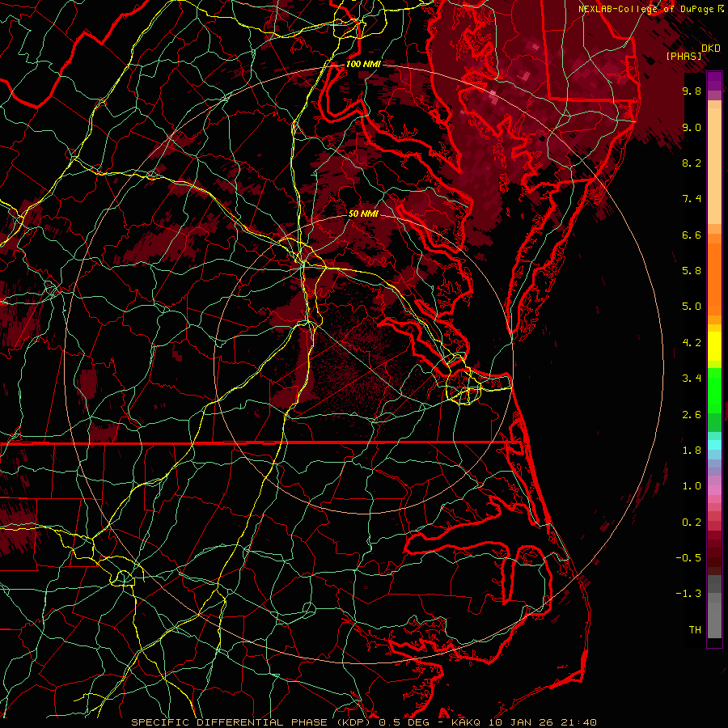The image size is (728, 728).
Task: Select the 100 NMI range ring label
Action: tap(363, 64)
